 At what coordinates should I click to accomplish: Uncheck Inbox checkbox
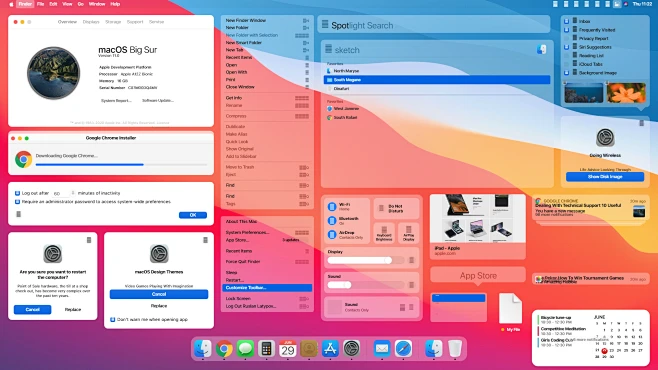[567, 21]
